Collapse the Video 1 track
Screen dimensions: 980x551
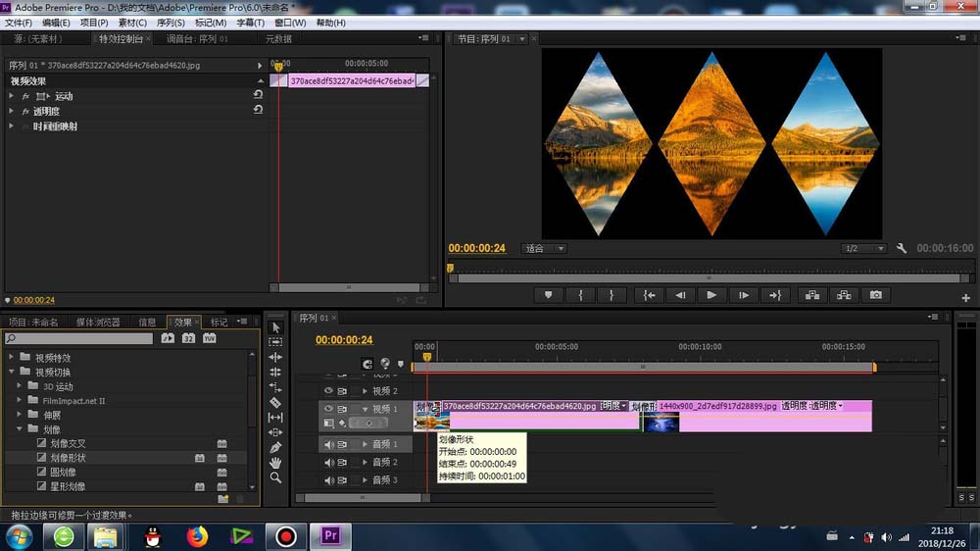click(x=365, y=409)
